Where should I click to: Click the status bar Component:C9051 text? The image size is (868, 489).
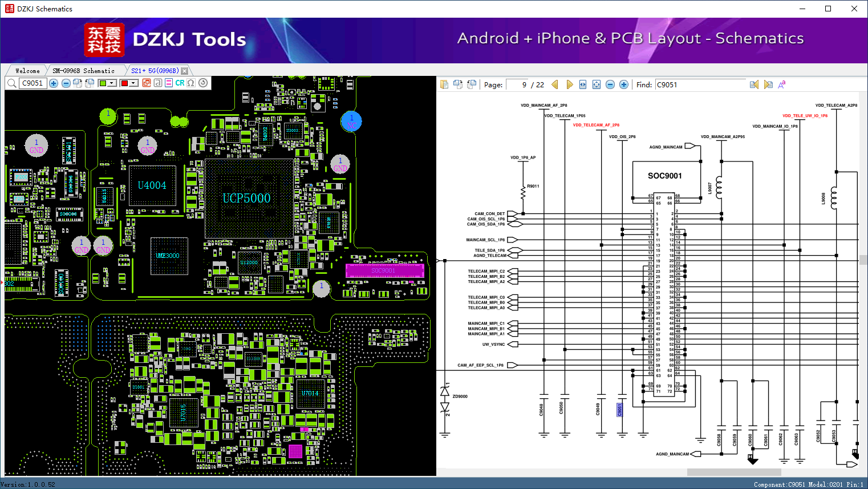[780, 484]
